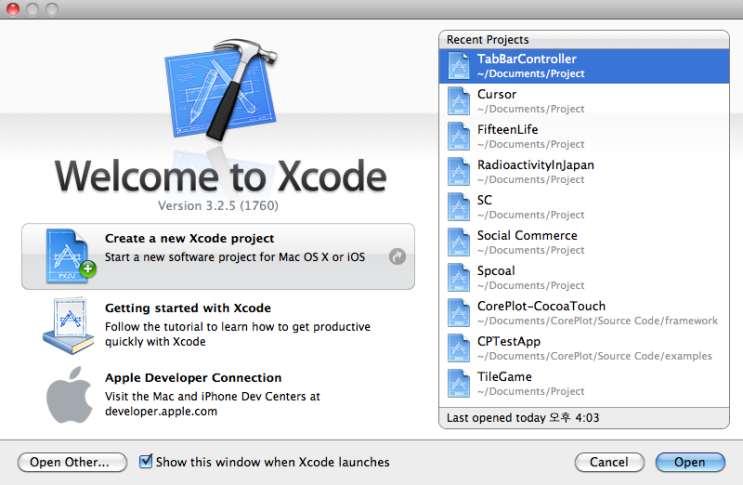Select Cursor in Recent Projects
The image size is (743, 485).
pos(584,101)
